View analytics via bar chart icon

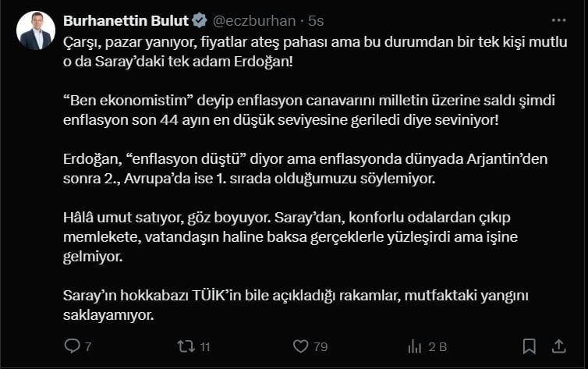415,346
